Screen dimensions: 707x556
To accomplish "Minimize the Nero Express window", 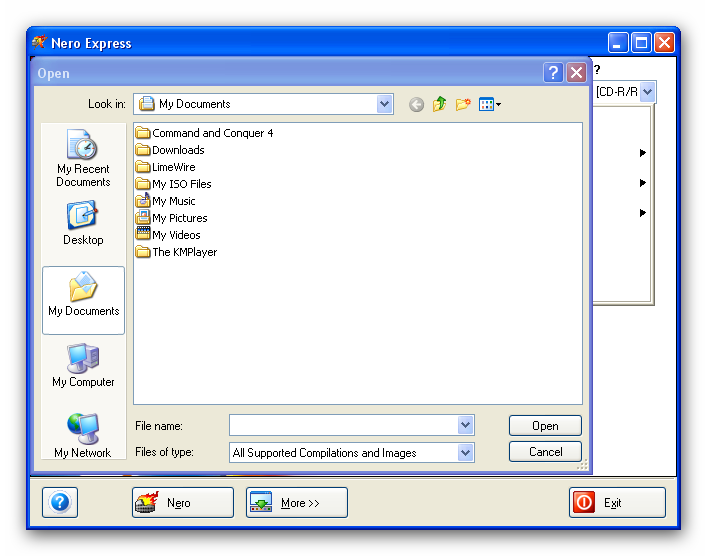I will coord(617,43).
